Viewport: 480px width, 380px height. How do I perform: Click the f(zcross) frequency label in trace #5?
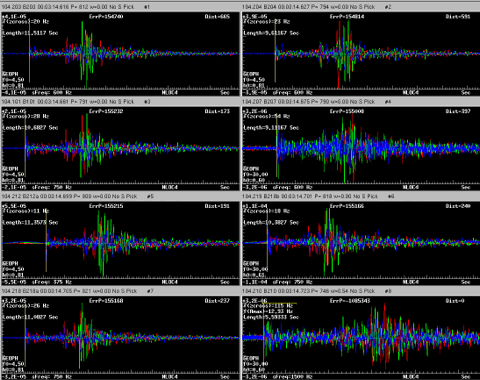pos(25,211)
